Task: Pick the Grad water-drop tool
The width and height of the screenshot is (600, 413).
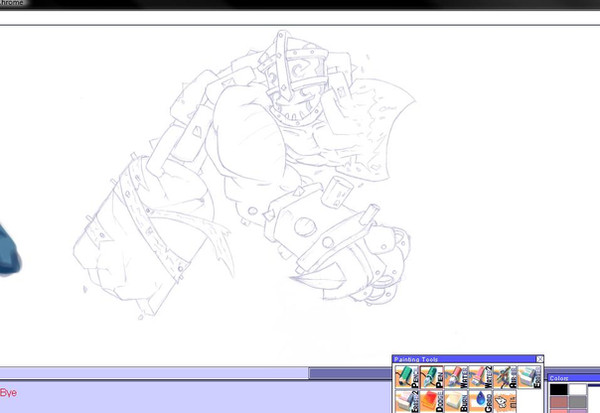Action: pos(479,402)
